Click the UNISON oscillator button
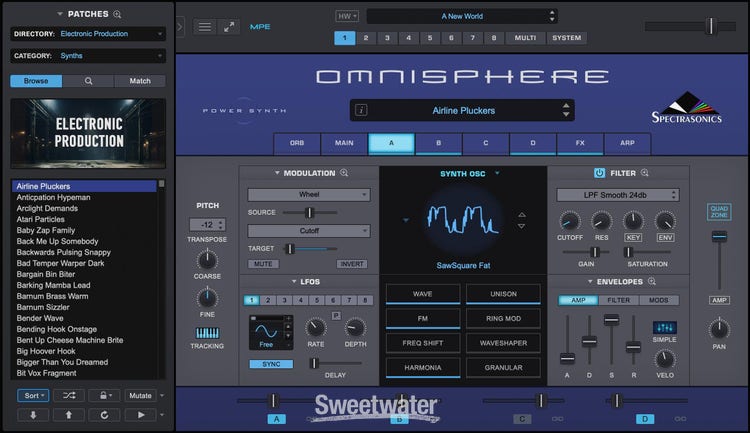Image resolution: width=750 pixels, height=433 pixels. (x=503, y=294)
